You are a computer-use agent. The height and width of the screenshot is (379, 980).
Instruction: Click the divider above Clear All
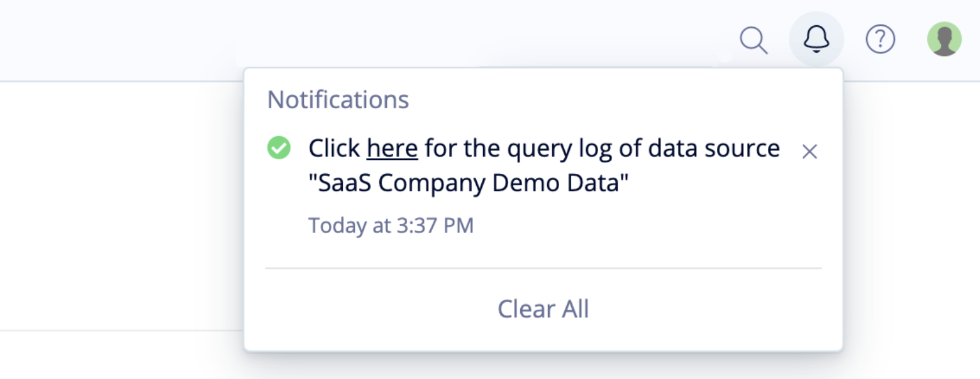pos(543,268)
